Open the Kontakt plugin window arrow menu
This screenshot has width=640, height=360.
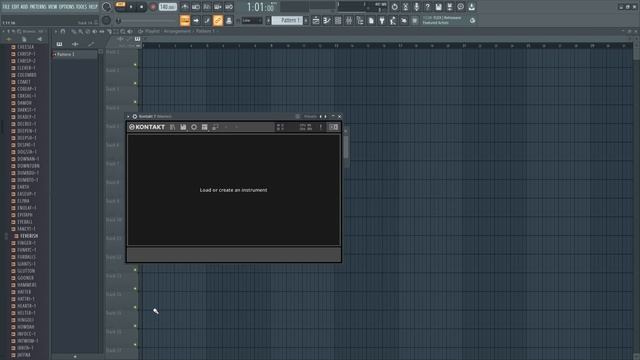pyautogui.click(x=128, y=116)
